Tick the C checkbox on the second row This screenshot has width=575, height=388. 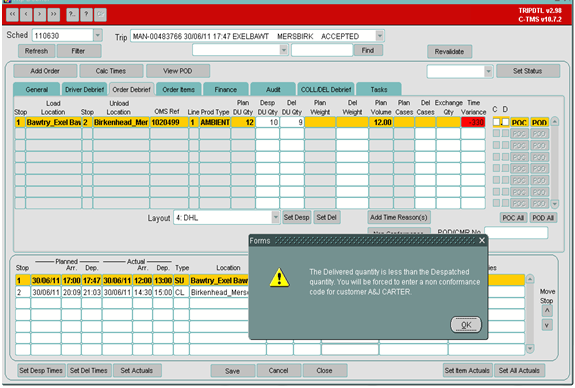(x=497, y=133)
